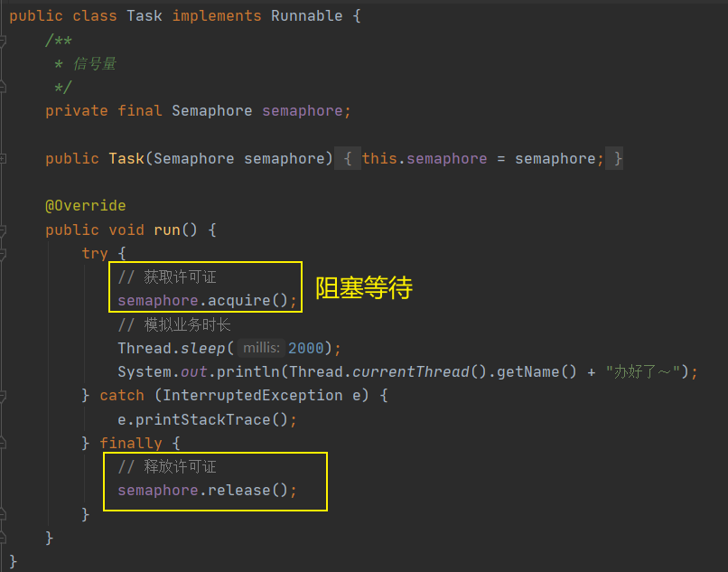
Task: Collapse the finally block fold marker
Action: pos(3,444)
